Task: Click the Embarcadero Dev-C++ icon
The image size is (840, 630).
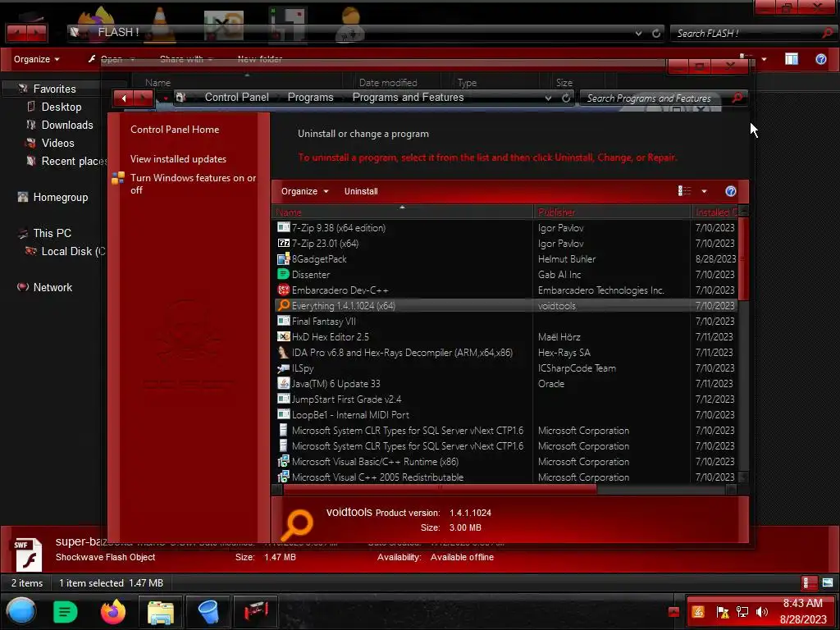Action: point(283,290)
